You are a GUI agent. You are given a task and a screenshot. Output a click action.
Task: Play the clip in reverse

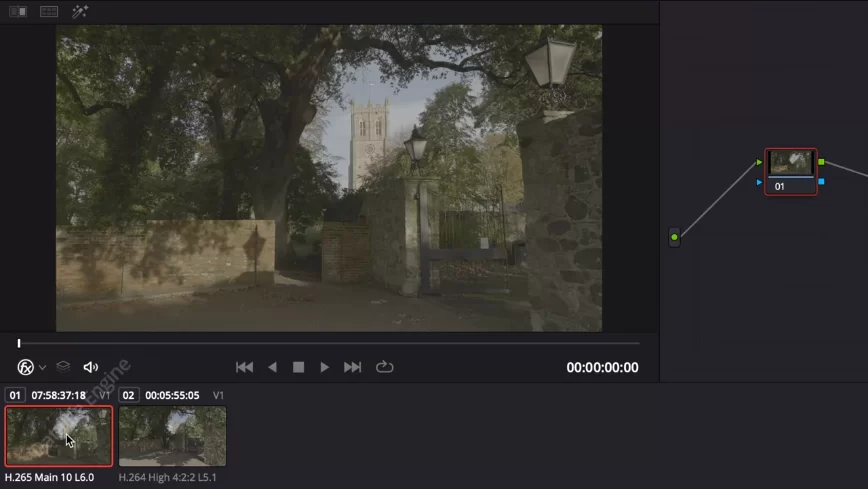tap(272, 367)
